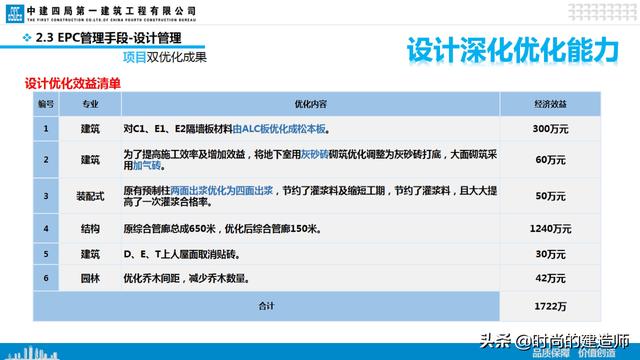The image size is (640, 360).
Task: Click the diamond bullet before '2.3 EPC'
Action: click(x=27, y=38)
